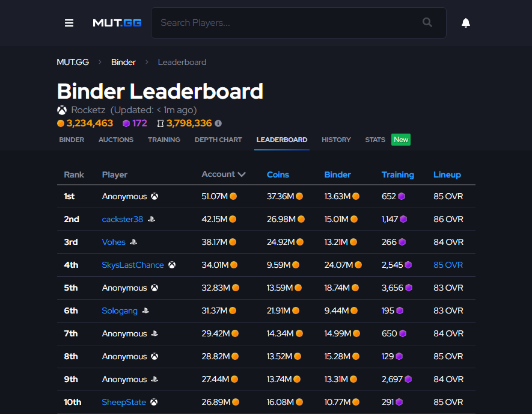Click the purple training icon beside 172
Image resolution: width=532 pixels, height=414 pixels.
point(126,123)
